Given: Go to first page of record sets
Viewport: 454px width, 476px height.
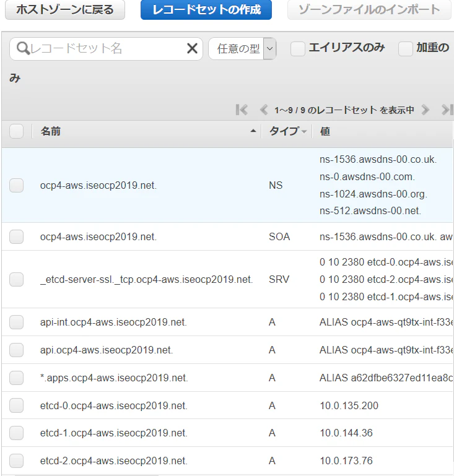Looking at the screenshot, I should pyautogui.click(x=242, y=110).
